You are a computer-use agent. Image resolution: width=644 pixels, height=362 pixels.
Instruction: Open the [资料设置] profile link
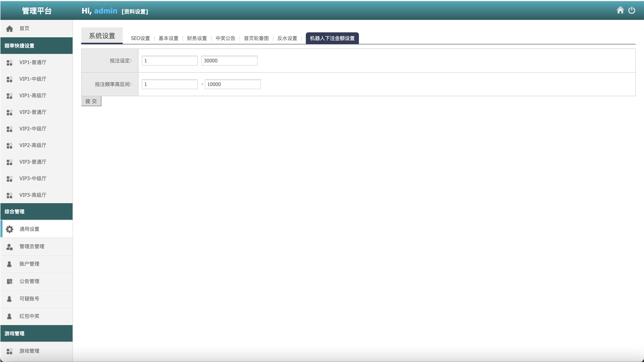point(135,11)
